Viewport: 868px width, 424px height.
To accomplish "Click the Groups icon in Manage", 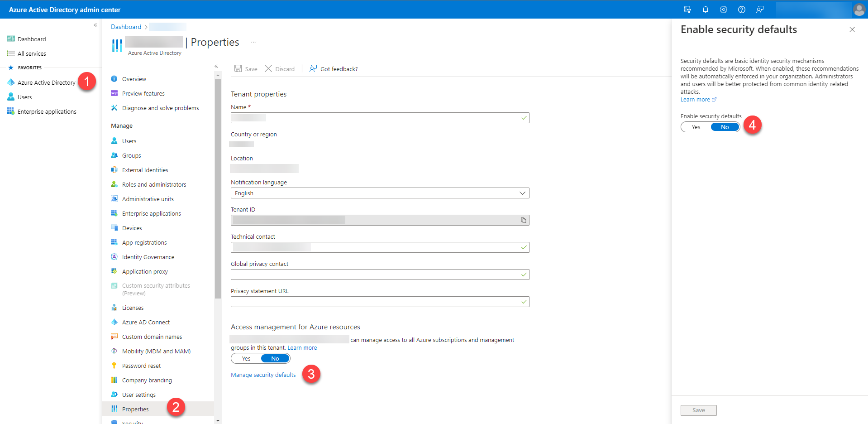I will [114, 155].
